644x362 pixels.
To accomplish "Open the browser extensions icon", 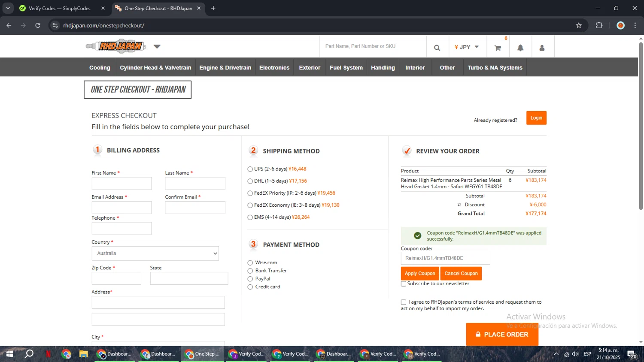I will pos(599,25).
